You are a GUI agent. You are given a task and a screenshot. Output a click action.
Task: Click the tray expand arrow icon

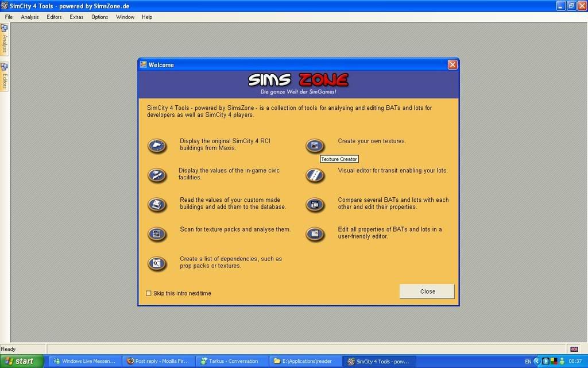[x=537, y=361]
